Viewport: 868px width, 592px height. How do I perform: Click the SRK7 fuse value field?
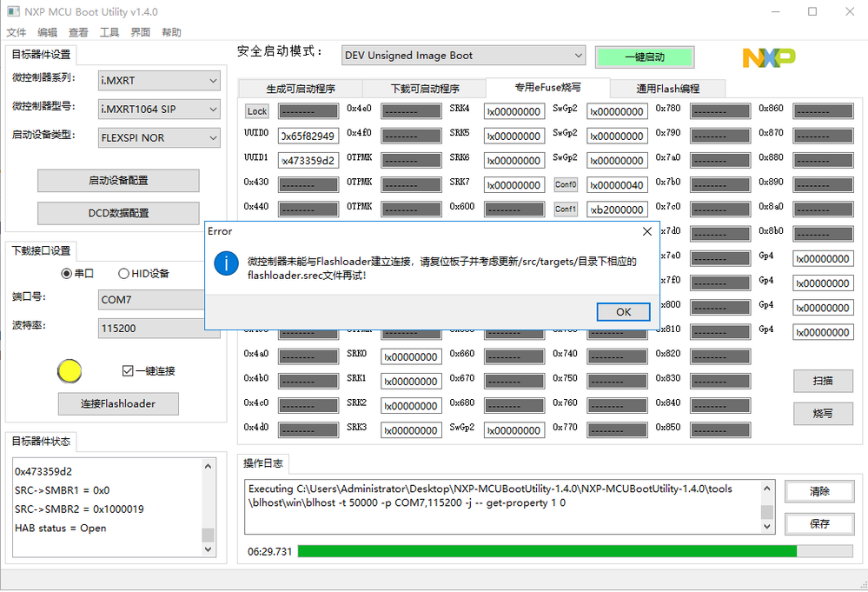click(514, 185)
